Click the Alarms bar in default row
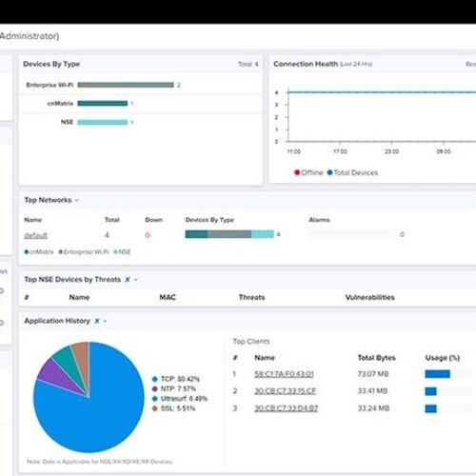The height and width of the screenshot is (476, 476). pyautogui.click(x=353, y=234)
